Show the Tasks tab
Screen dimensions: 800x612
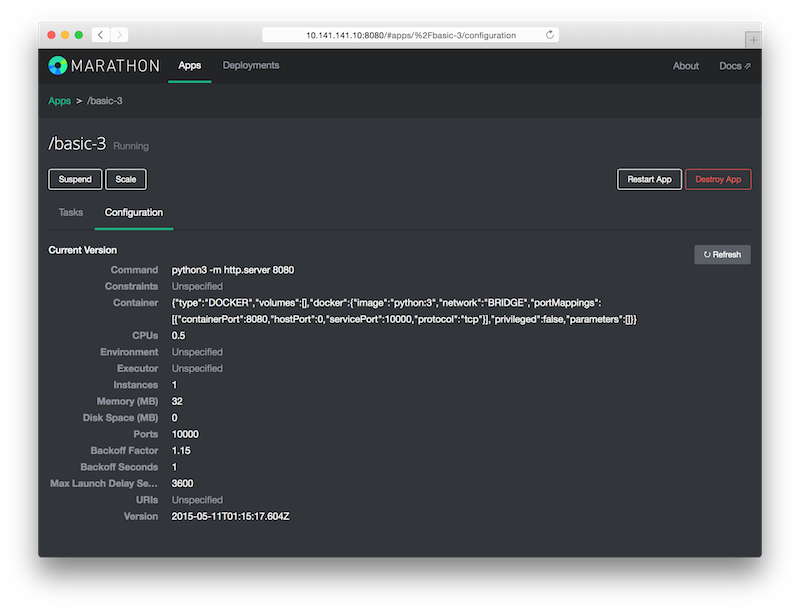click(x=71, y=213)
